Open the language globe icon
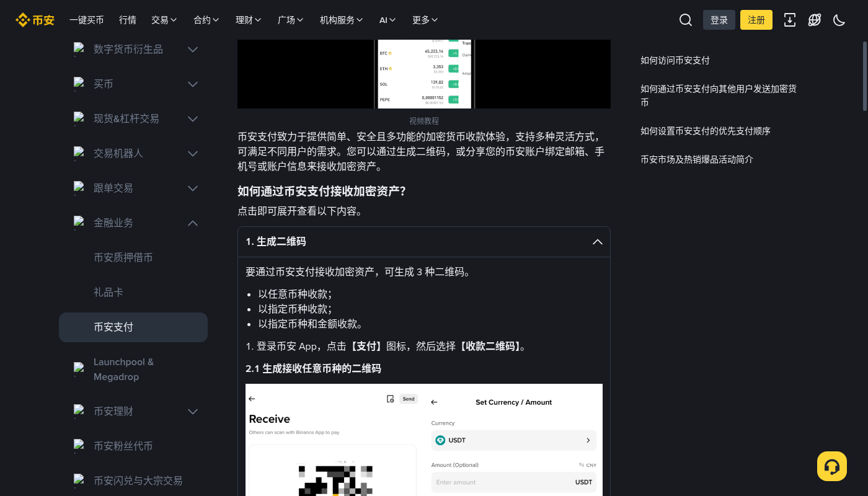This screenshot has width=868, height=496. 815,20
